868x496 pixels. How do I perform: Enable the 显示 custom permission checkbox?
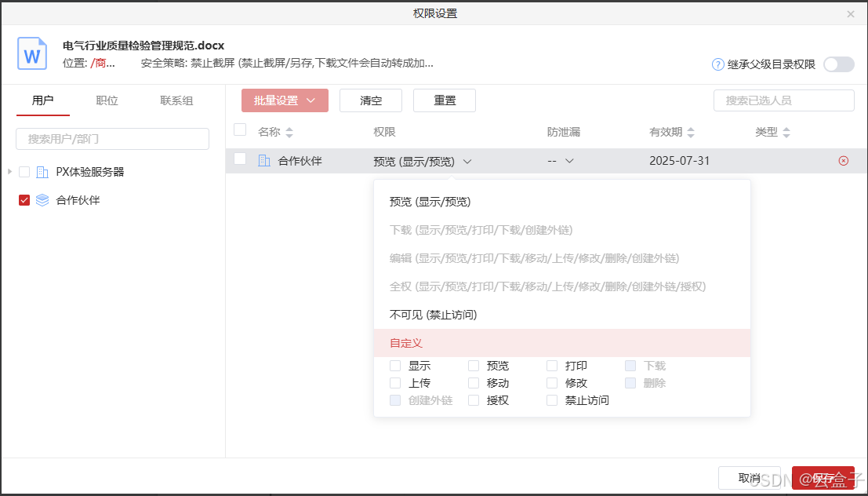[395, 366]
